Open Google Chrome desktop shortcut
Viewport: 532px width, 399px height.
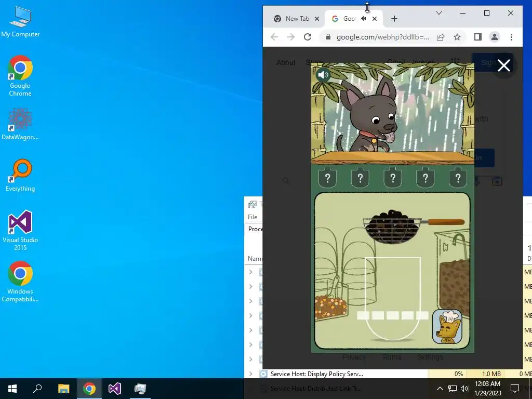[20, 76]
